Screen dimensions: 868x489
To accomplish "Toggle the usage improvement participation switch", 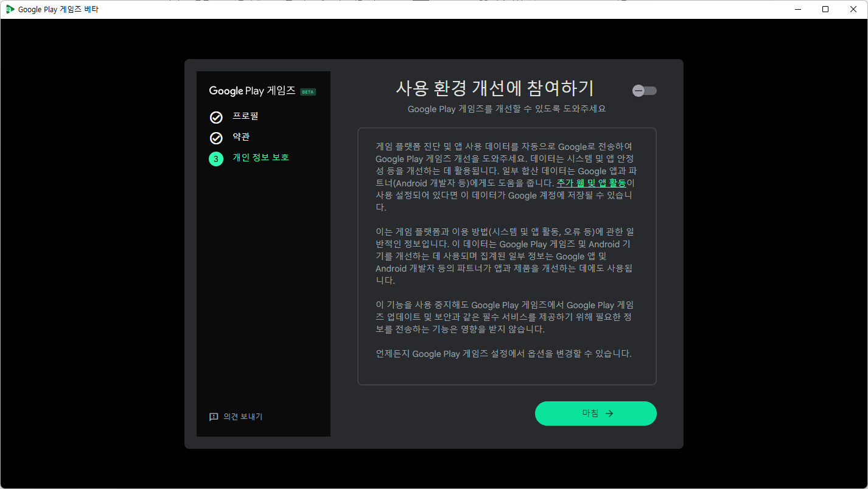I will (645, 91).
